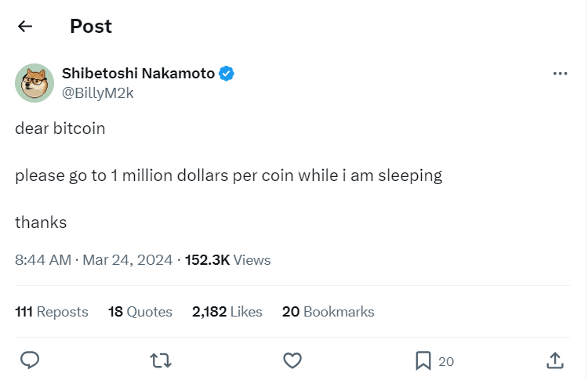View the 111 Reposts list
The height and width of the screenshot is (380, 588).
52,312
